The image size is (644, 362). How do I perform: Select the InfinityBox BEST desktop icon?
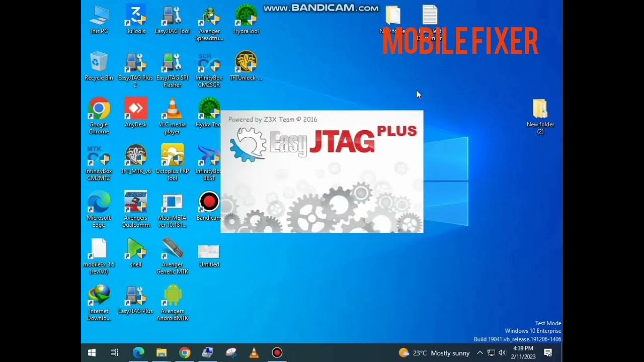(x=209, y=162)
